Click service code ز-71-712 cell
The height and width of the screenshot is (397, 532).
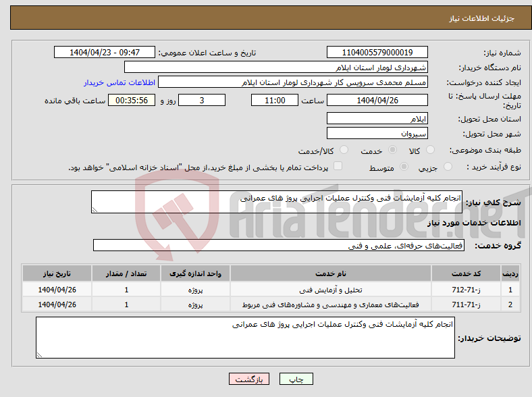(x=467, y=290)
